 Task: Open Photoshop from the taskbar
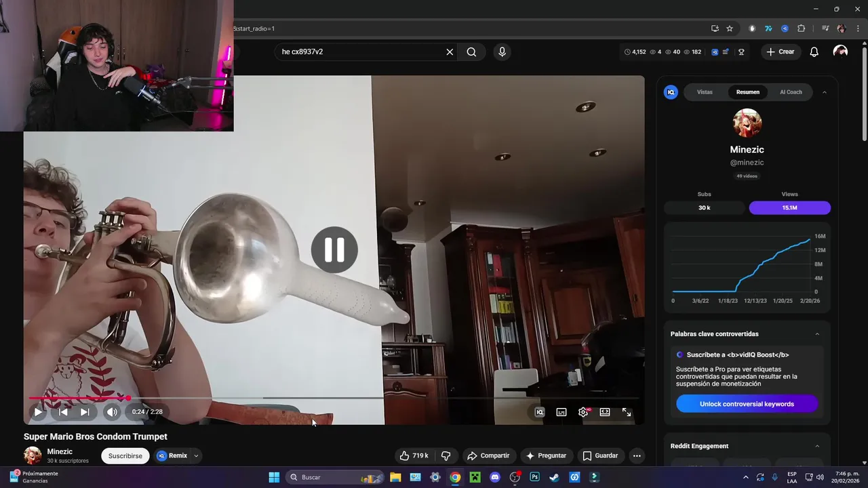tap(534, 477)
